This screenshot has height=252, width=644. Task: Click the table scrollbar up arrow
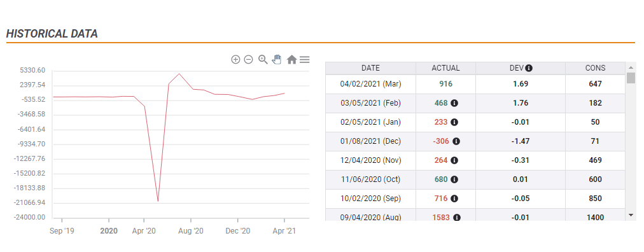[x=631, y=67]
